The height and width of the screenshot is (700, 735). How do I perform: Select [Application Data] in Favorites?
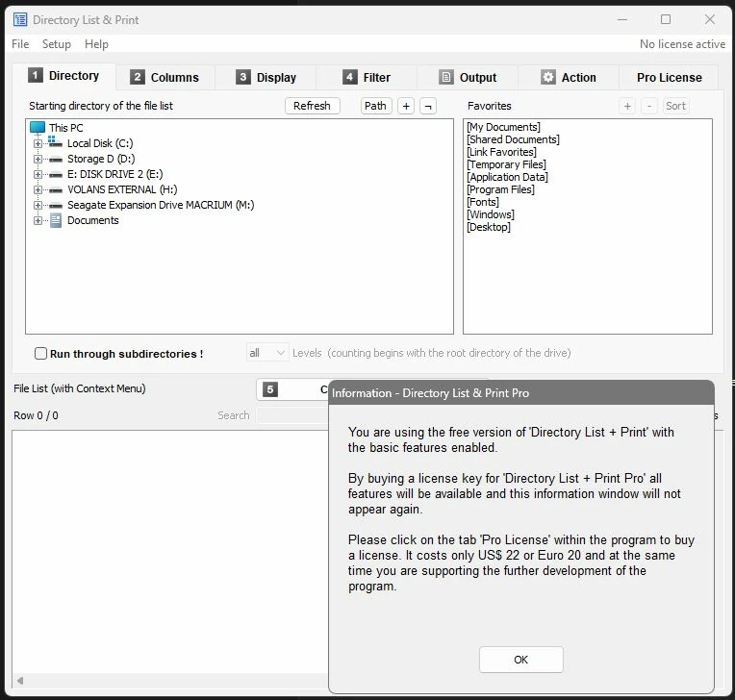point(507,177)
